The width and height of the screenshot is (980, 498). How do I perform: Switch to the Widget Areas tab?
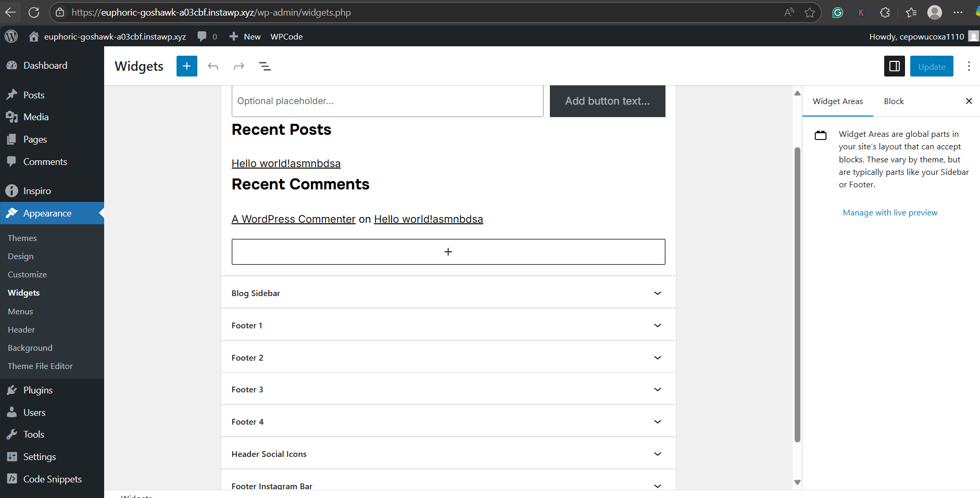pyautogui.click(x=838, y=101)
